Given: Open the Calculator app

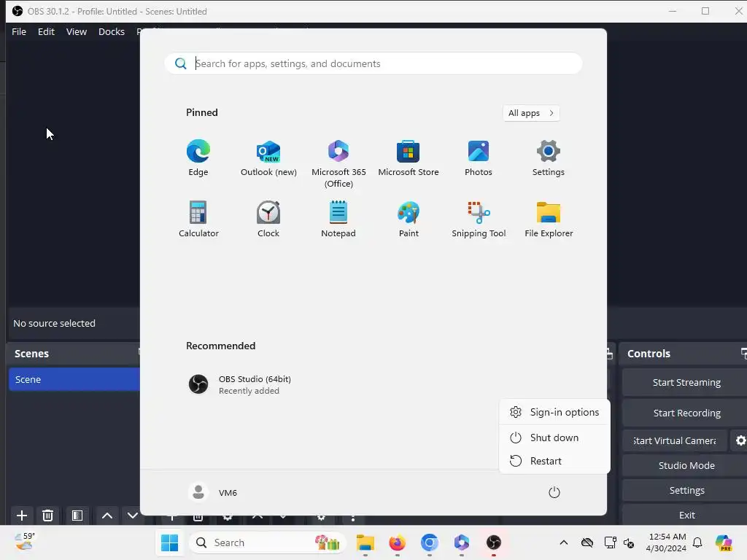Looking at the screenshot, I should coord(198,219).
